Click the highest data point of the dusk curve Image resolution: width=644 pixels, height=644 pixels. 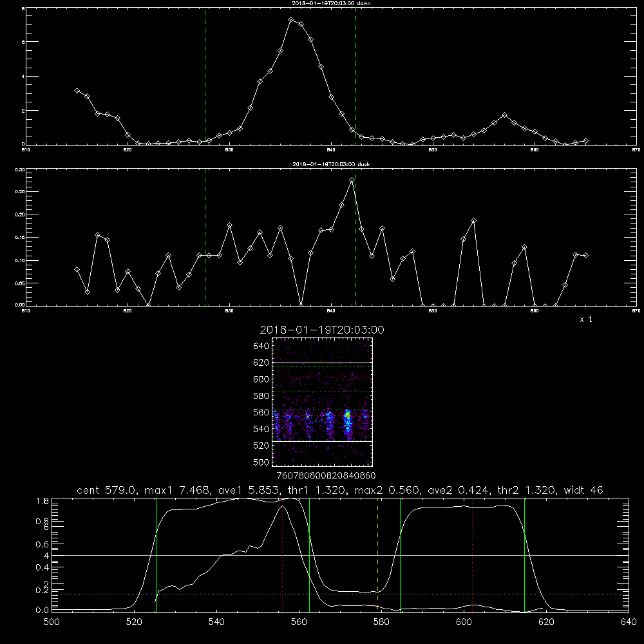coord(352,180)
